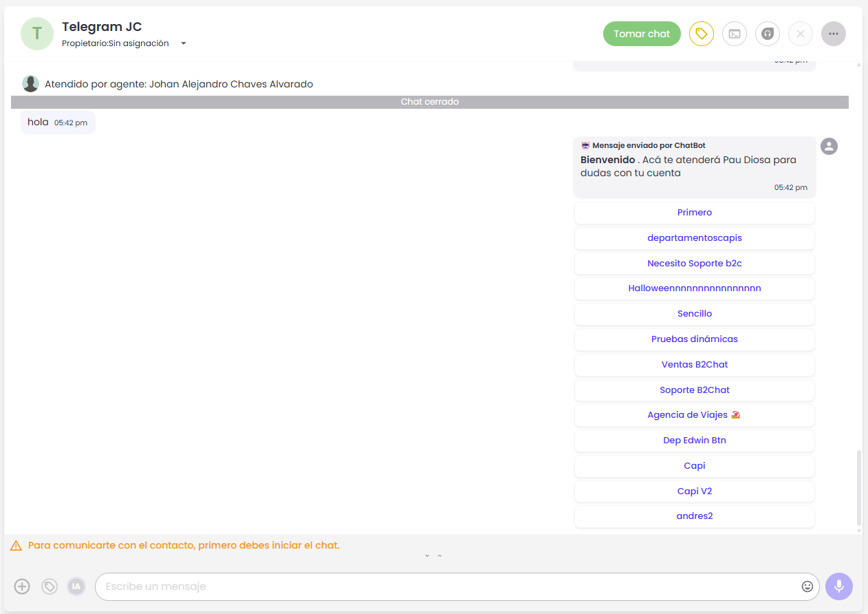Expand the Propietario assignment dropdown

click(184, 43)
